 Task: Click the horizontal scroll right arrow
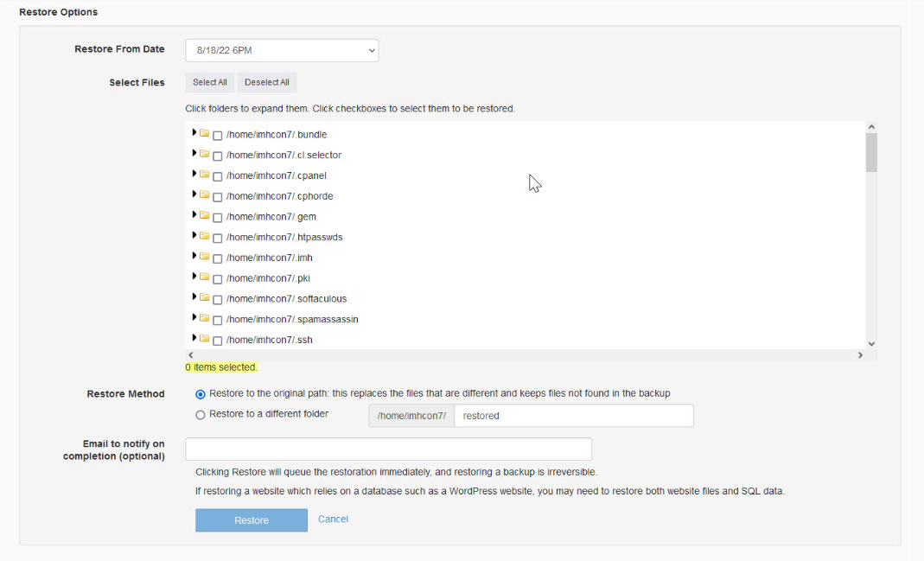click(x=860, y=354)
